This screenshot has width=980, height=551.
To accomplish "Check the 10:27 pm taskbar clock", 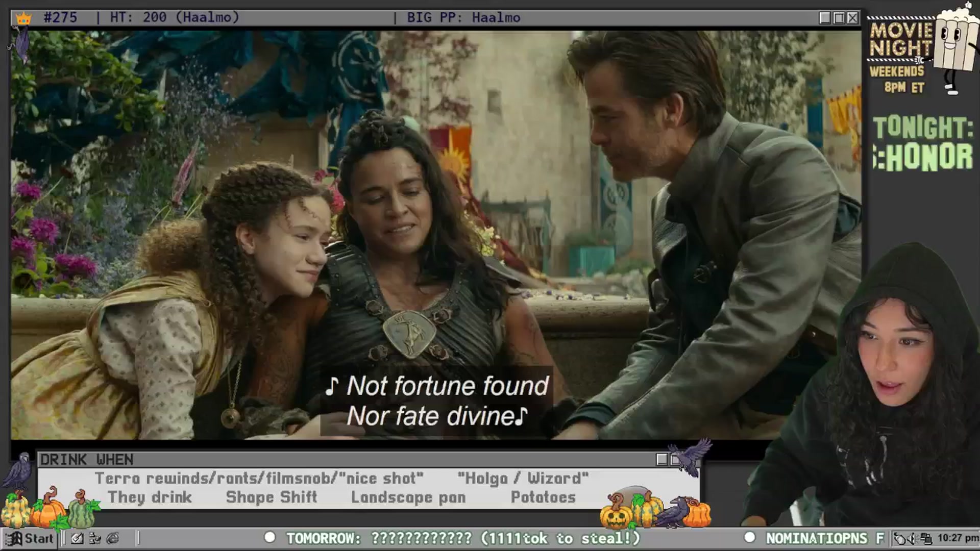I will coord(958,538).
